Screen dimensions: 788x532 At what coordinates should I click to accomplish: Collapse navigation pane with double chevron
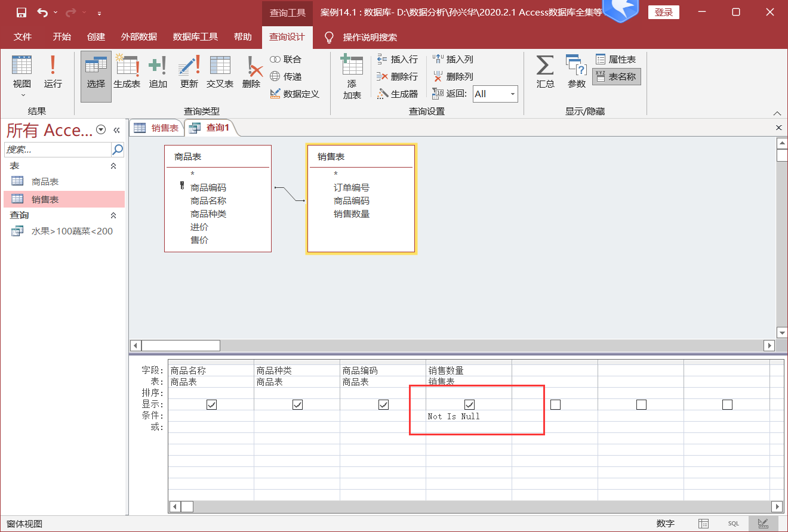click(116, 130)
